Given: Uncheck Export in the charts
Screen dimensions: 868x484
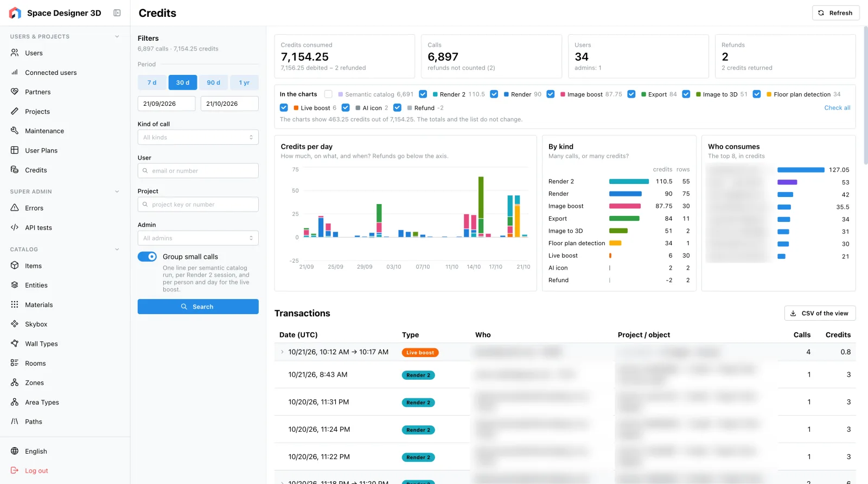Looking at the screenshot, I should (x=631, y=94).
